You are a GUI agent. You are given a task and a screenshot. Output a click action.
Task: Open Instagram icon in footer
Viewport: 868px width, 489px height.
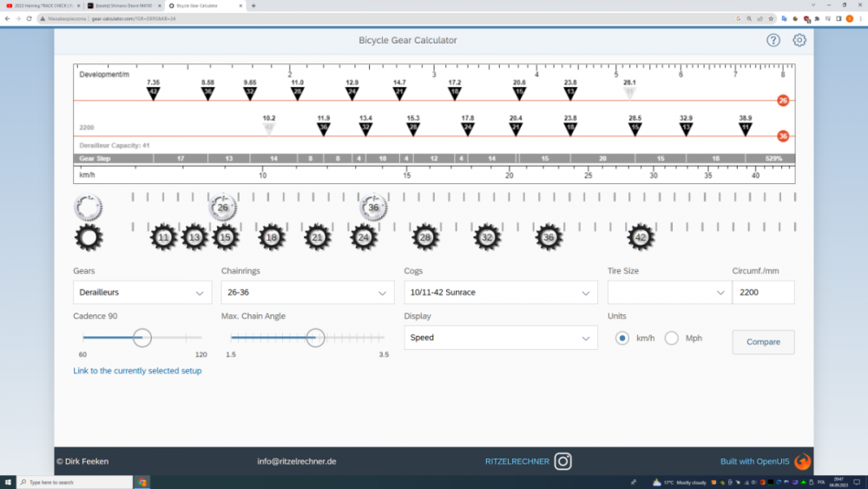(563, 461)
